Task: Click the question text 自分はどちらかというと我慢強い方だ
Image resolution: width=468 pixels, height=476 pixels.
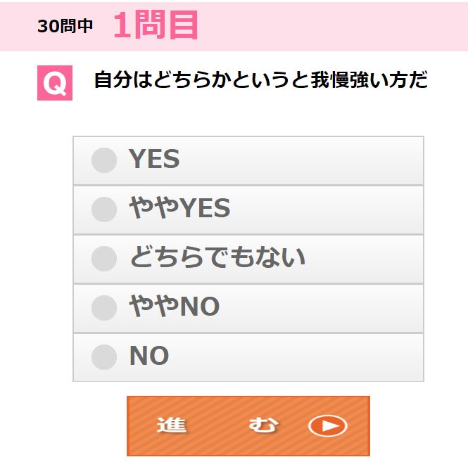Action: pyautogui.click(x=260, y=79)
